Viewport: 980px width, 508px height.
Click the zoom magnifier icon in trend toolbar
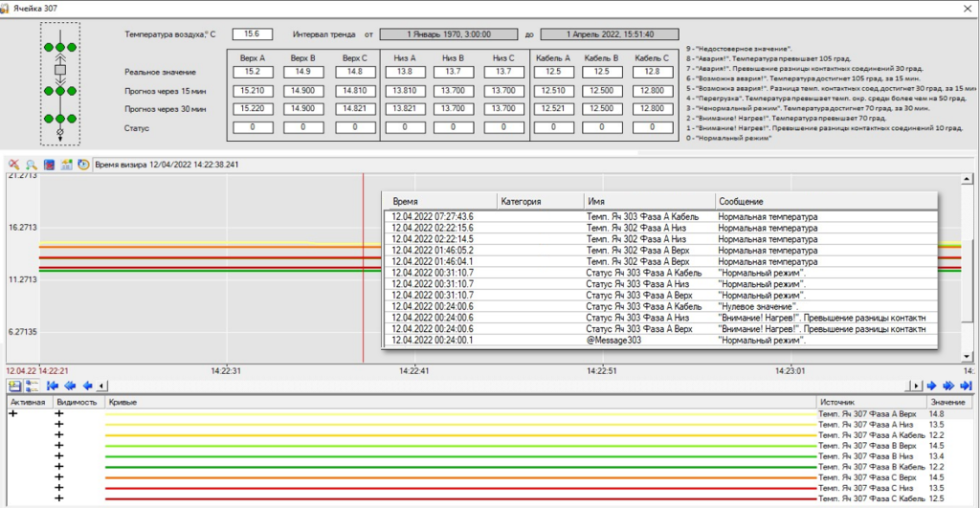click(x=31, y=165)
